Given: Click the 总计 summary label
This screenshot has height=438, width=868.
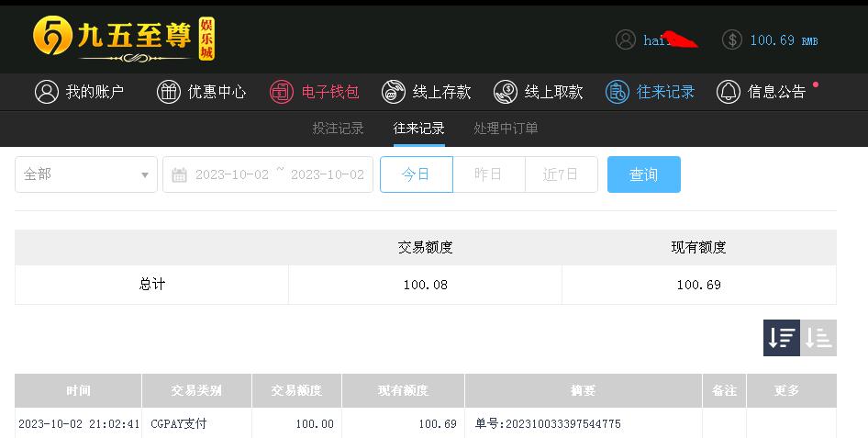Looking at the screenshot, I should pos(151,285).
